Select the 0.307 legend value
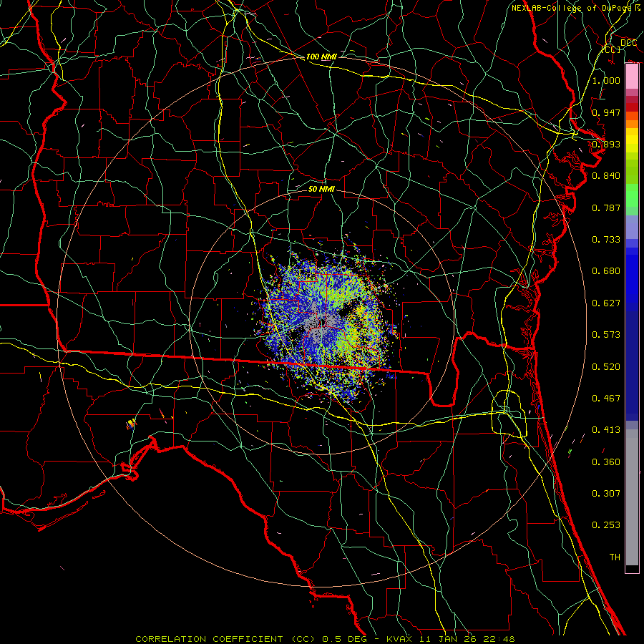 pyautogui.click(x=606, y=494)
